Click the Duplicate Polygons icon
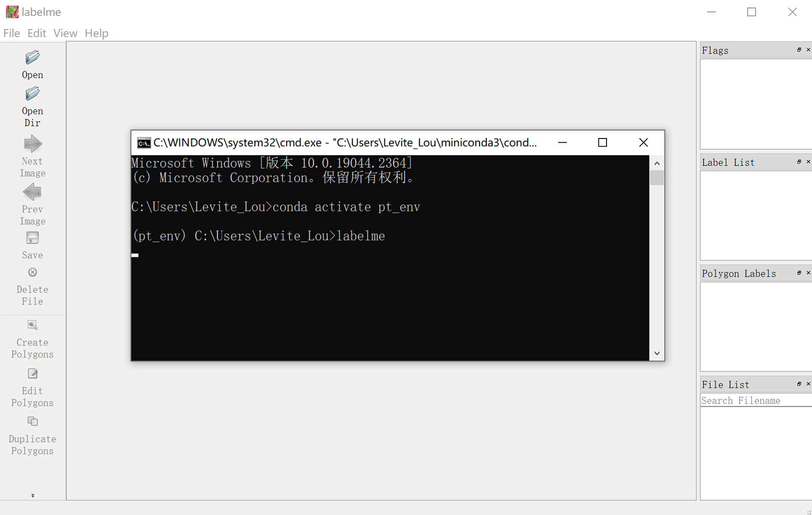The width and height of the screenshot is (812, 515). [32, 421]
